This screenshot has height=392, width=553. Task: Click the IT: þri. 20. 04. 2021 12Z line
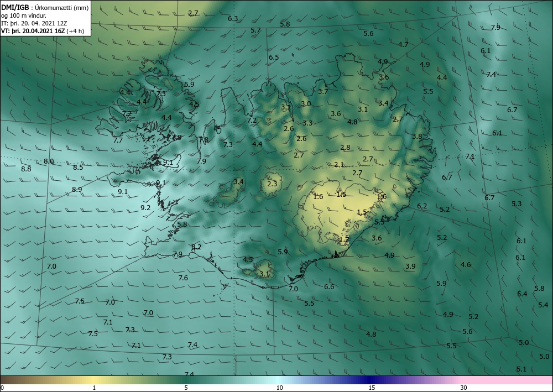tap(34, 23)
